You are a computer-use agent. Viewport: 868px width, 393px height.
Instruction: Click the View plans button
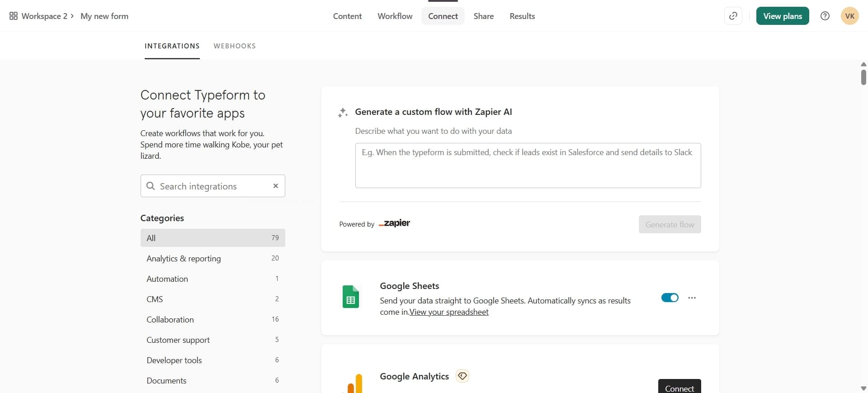[783, 16]
